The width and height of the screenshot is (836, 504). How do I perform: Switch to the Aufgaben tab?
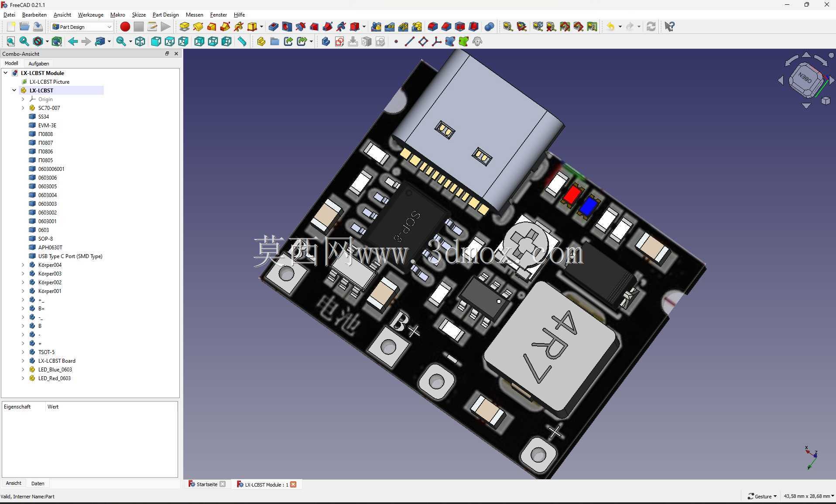[39, 63]
